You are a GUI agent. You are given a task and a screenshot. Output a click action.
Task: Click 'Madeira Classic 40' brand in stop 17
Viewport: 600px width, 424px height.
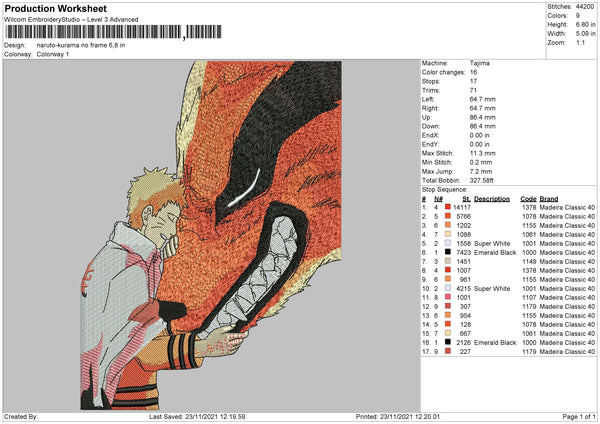tap(567, 351)
